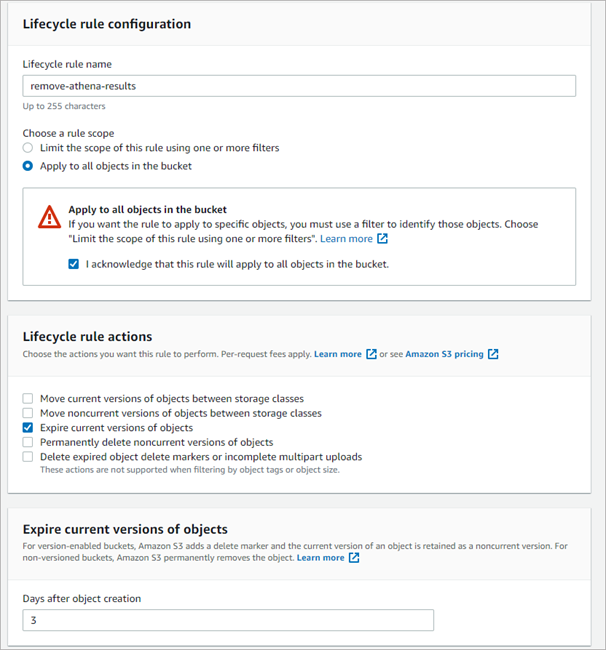Click the 'Lifecycle rule configuration' heading
Viewport: 606px width, 650px height.
[x=106, y=24]
